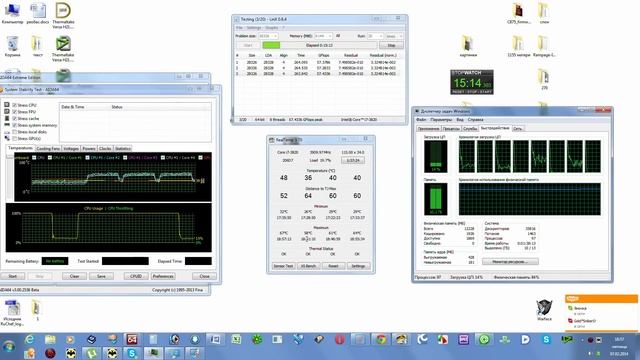640x360 pixels.
Task: Open the Word icon on the taskbar
Action: click(215, 339)
